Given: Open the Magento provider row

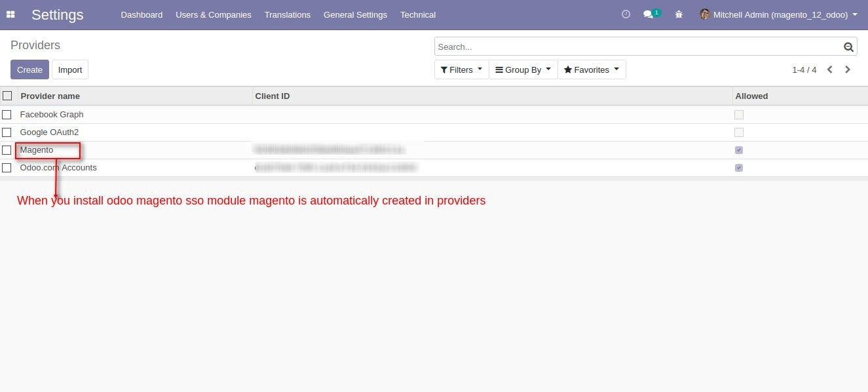Looking at the screenshot, I should point(434,150).
